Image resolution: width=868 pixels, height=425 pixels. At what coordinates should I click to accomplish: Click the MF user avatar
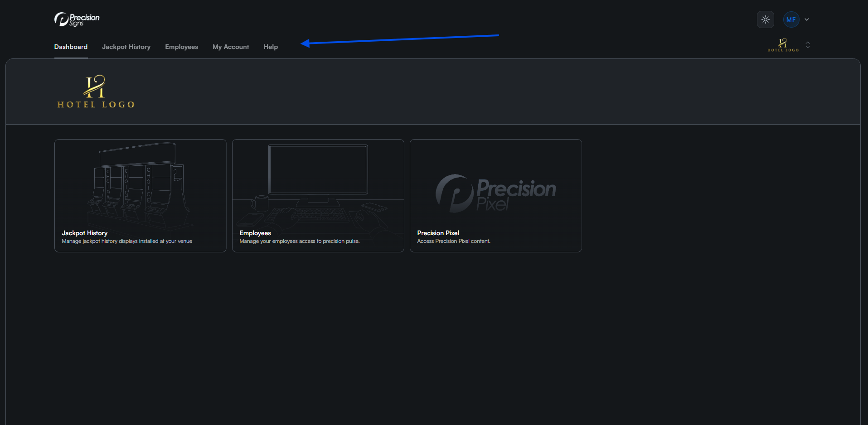791,19
